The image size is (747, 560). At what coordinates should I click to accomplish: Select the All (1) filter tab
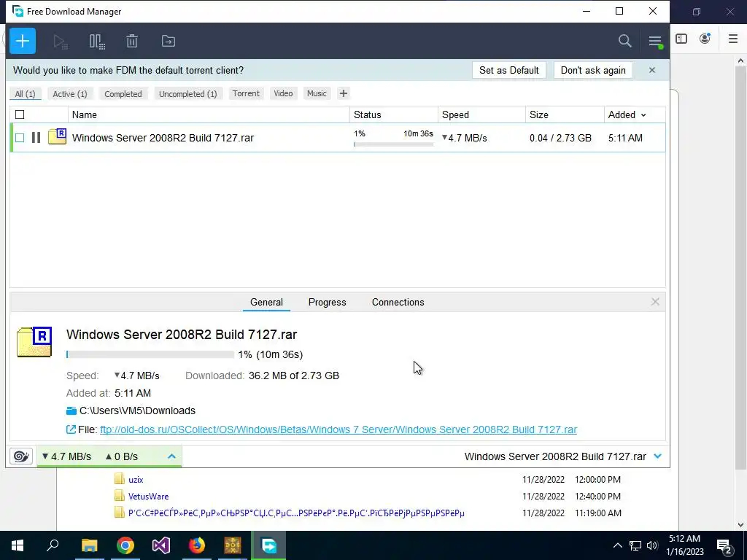(x=26, y=94)
